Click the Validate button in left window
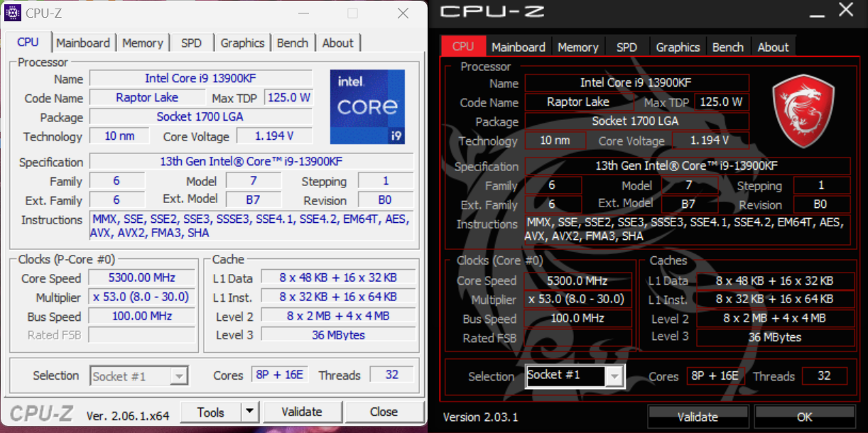Screen dimensions: 868x433 [302, 412]
